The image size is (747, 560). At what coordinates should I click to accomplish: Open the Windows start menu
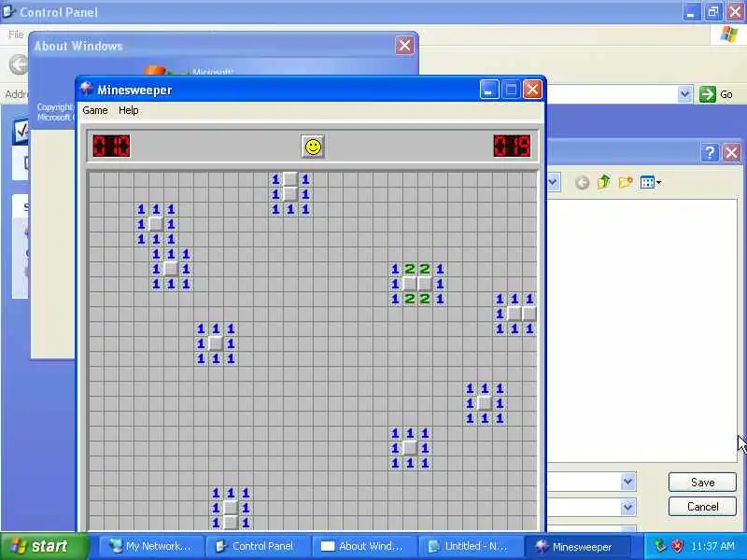pos(44,546)
